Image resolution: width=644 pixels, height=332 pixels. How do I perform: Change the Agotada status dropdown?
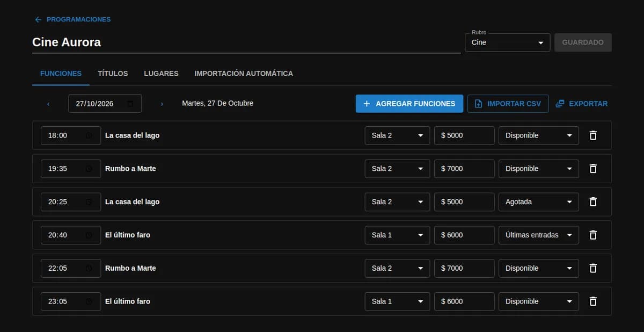click(x=539, y=202)
